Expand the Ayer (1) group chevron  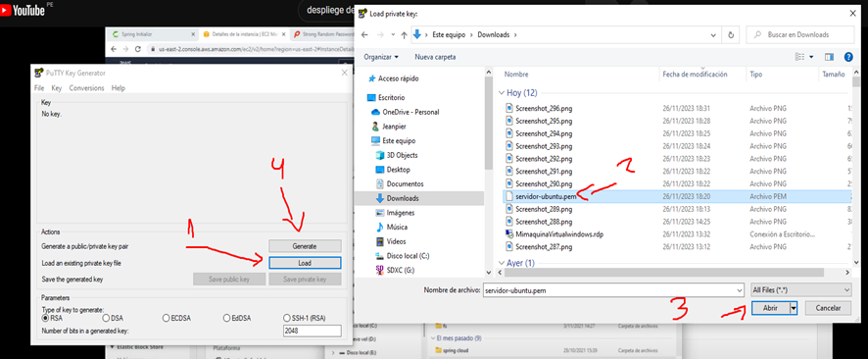click(x=502, y=263)
